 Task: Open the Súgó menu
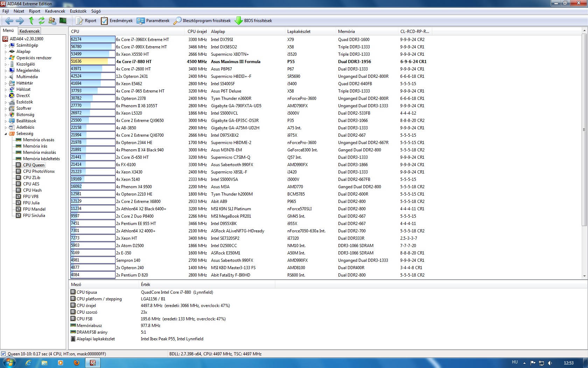(x=96, y=11)
